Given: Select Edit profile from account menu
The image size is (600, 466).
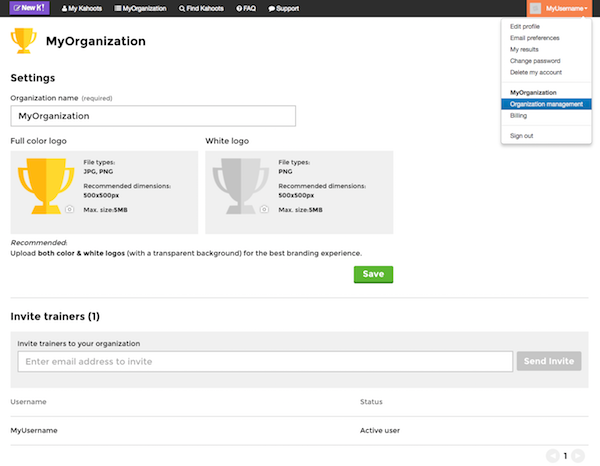Looking at the screenshot, I should (x=525, y=26).
